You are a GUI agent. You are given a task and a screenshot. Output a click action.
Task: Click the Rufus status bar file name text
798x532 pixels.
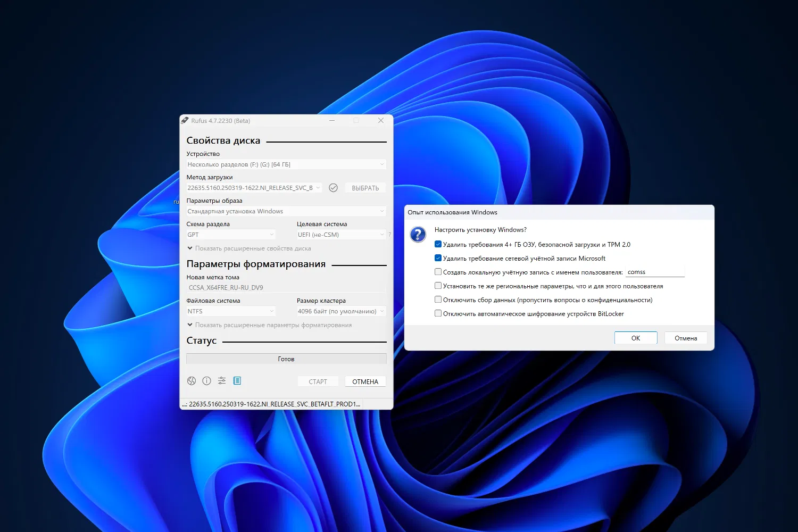click(x=271, y=404)
